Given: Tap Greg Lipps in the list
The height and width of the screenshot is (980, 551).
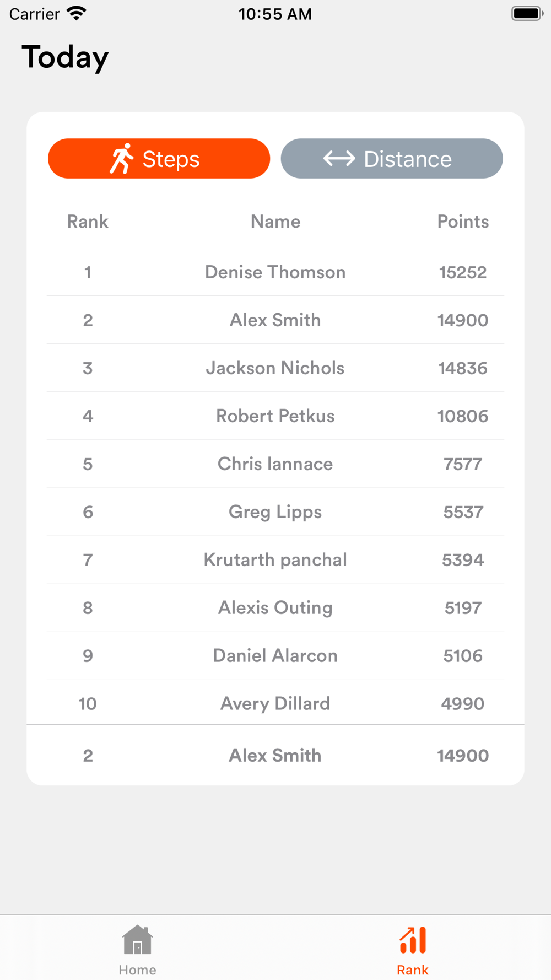Looking at the screenshot, I should click(275, 511).
